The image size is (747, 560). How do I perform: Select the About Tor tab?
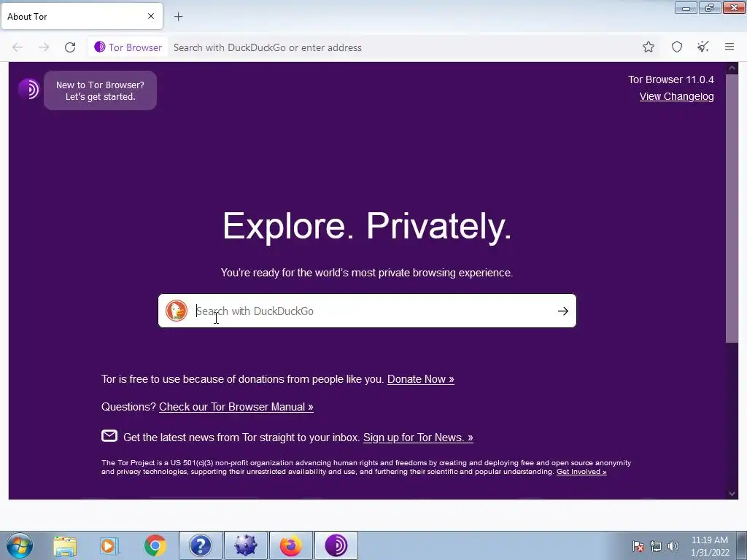(82, 16)
